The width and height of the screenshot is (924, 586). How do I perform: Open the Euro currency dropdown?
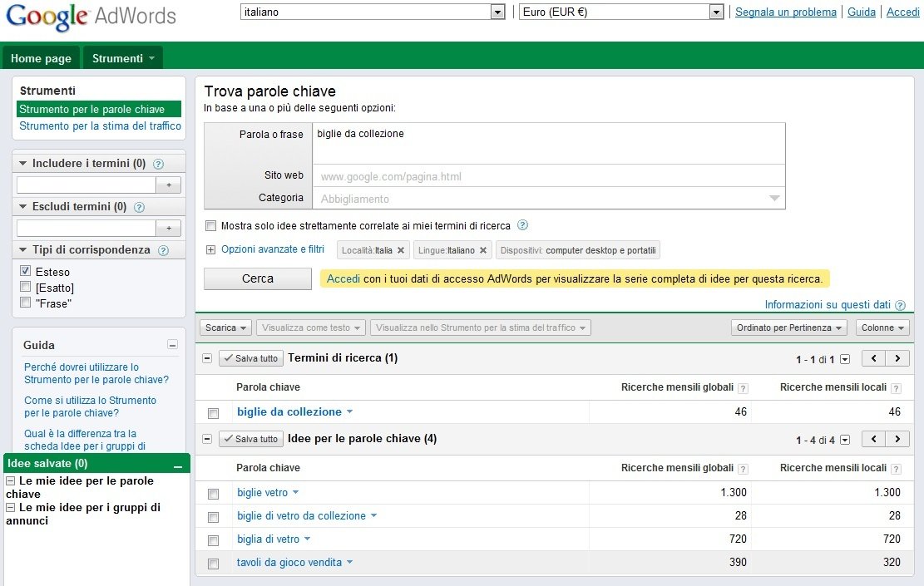[x=621, y=12]
